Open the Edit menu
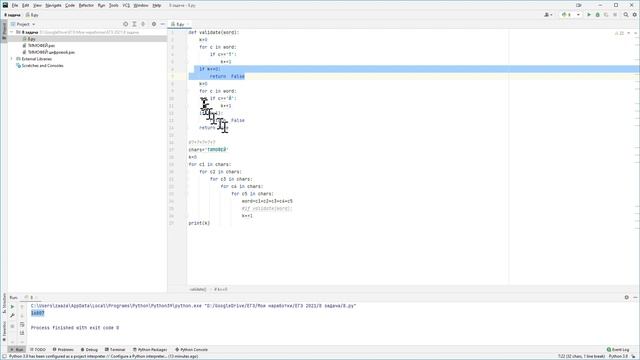The width and height of the screenshot is (640, 360). coord(25,5)
